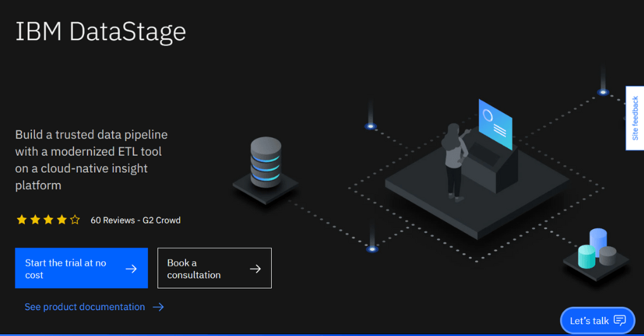This screenshot has width=644, height=336.
Task: Open the Site feedback side tab
Action: (635, 118)
